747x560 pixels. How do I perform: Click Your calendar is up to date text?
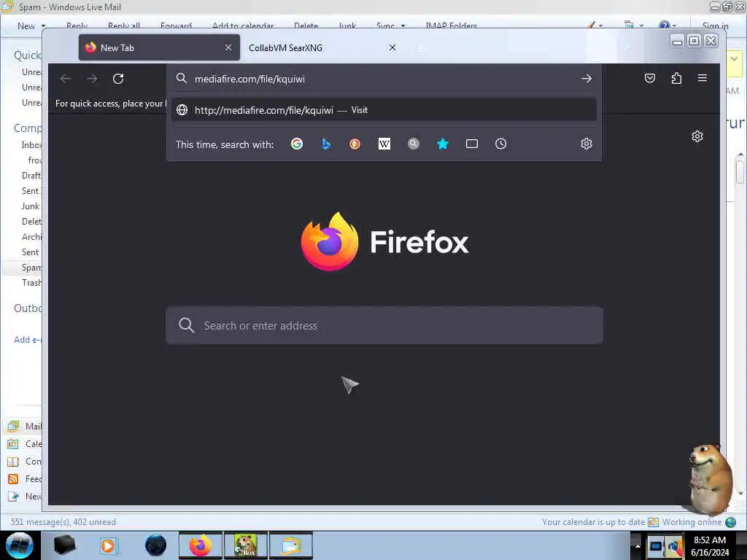(593, 522)
